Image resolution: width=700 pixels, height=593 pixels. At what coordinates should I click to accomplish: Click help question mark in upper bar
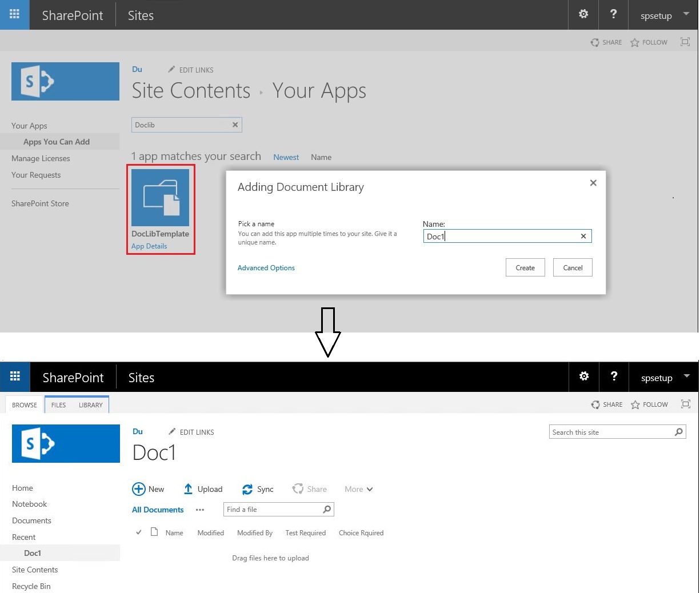[613, 14]
